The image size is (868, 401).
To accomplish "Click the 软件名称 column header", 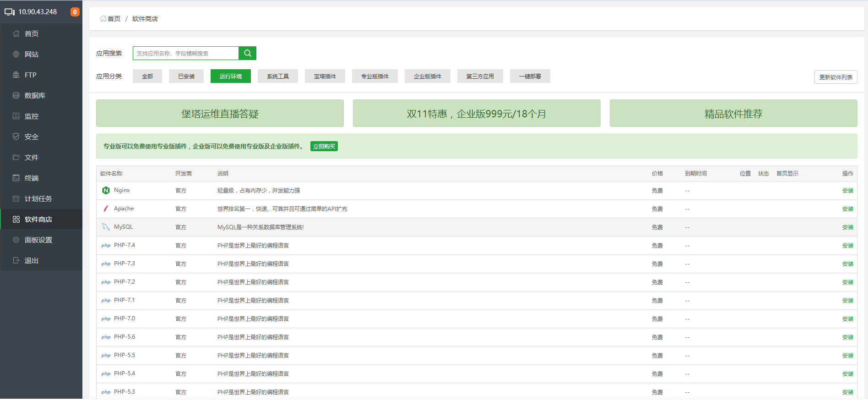I will pyautogui.click(x=111, y=174).
